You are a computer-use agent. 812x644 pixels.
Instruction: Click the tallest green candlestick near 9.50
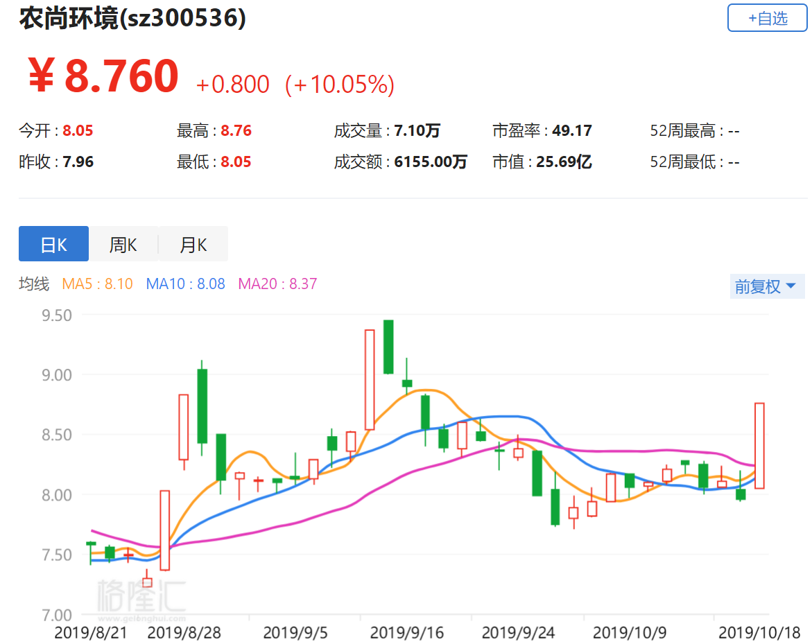(x=388, y=347)
